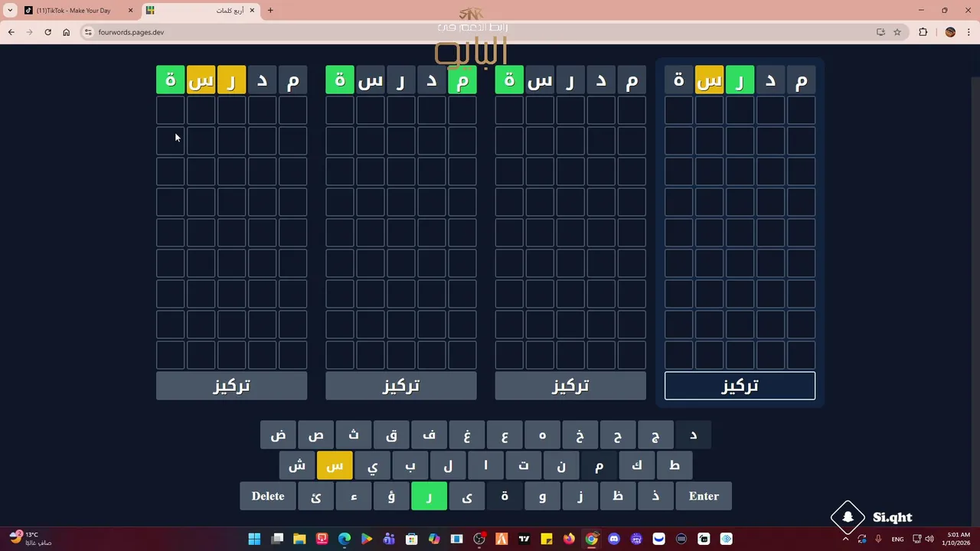Open Discord from the taskbar
This screenshot has height=551, width=980.
(613, 539)
